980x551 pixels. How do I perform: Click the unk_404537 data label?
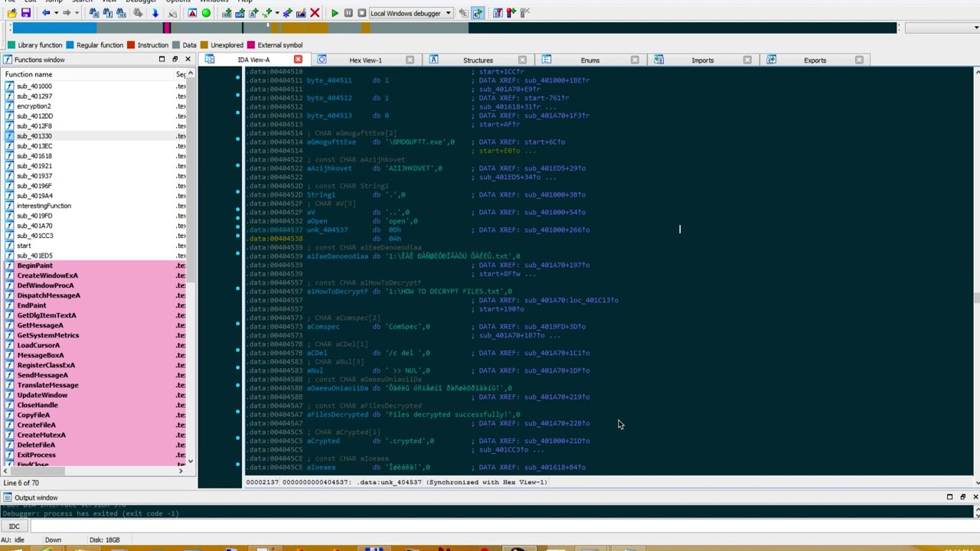point(328,230)
